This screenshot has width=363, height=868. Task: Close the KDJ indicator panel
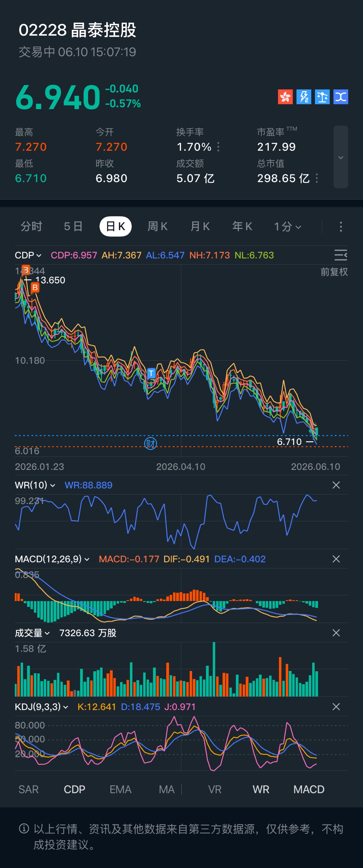pyautogui.click(x=336, y=707)
